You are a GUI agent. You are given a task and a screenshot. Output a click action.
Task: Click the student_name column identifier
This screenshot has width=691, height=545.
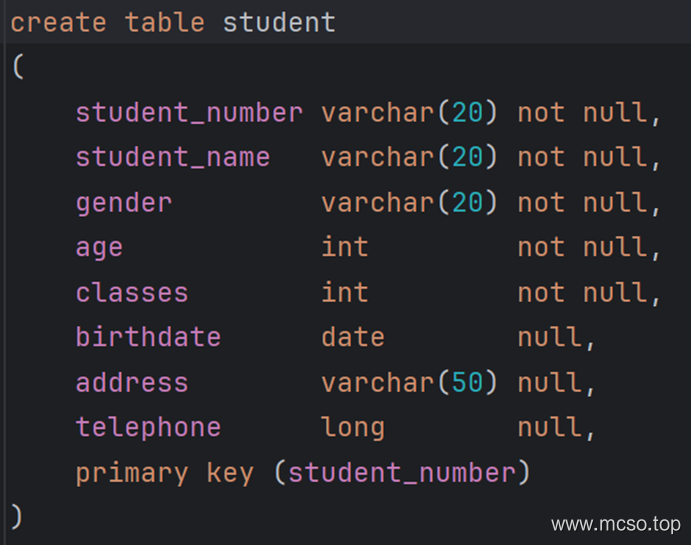click(173, 158)
